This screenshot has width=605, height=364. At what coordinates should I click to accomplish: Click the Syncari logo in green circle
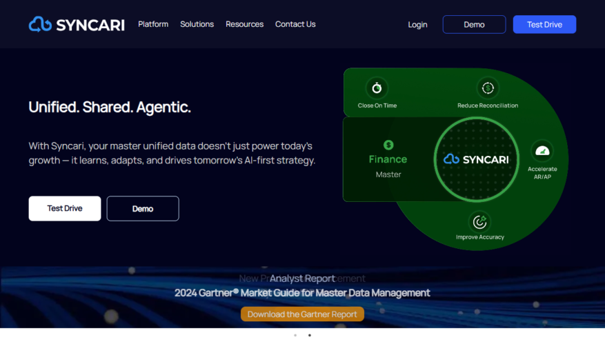(x=476, y=159)
